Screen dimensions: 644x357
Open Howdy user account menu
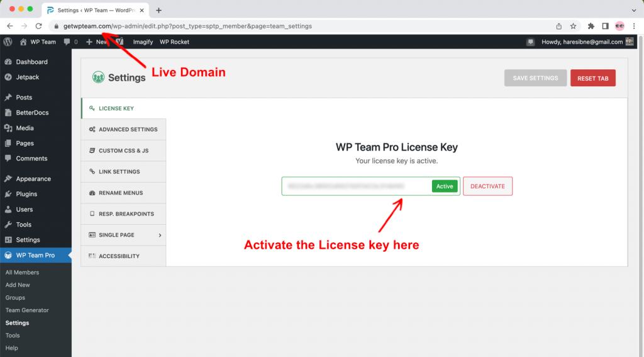click(x=587, y=42)
